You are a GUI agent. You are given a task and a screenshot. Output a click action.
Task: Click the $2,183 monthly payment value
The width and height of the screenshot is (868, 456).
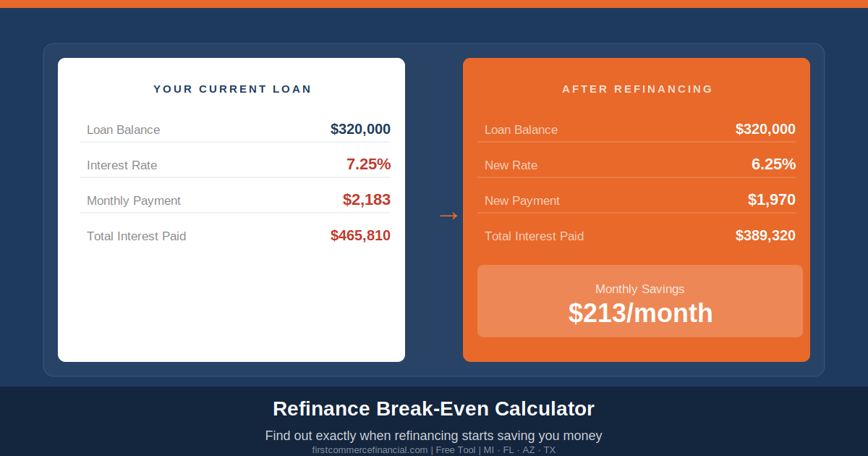pos(366,200)
